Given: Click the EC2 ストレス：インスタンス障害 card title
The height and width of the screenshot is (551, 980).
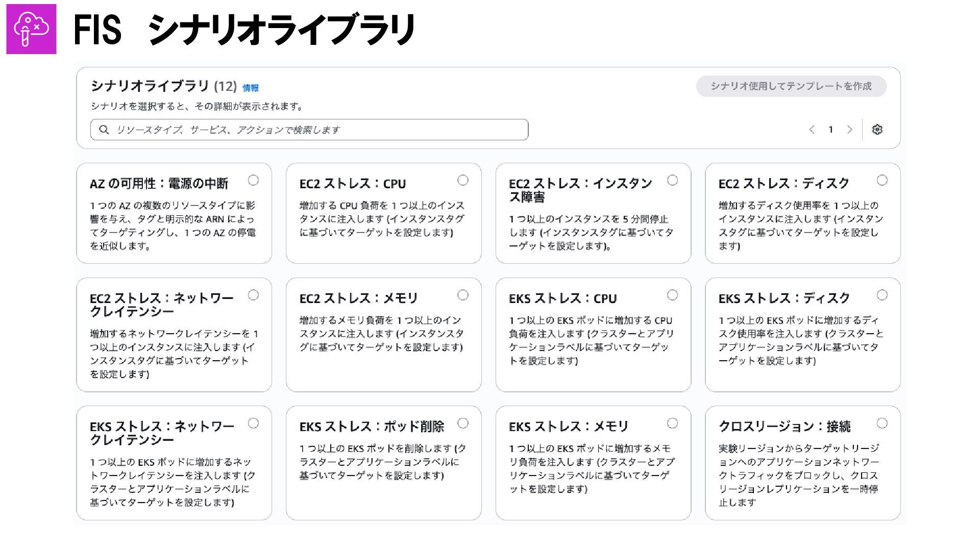Looking at the screenshot, I should (x=581, y=190).
